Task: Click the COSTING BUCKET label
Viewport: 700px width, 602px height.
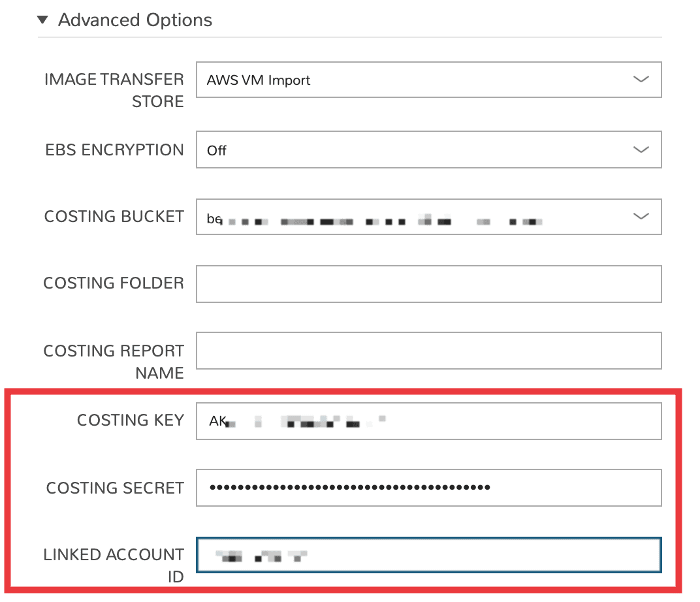Action: pos(114,217)
